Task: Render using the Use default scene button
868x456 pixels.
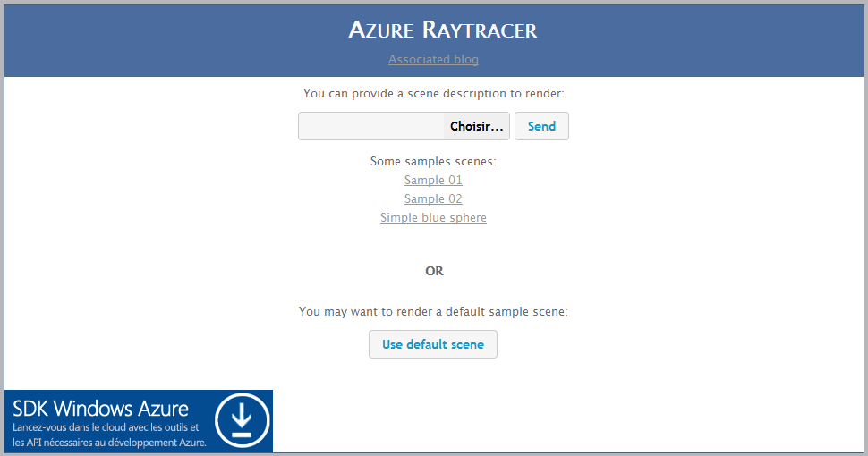Action: [433, 344]
